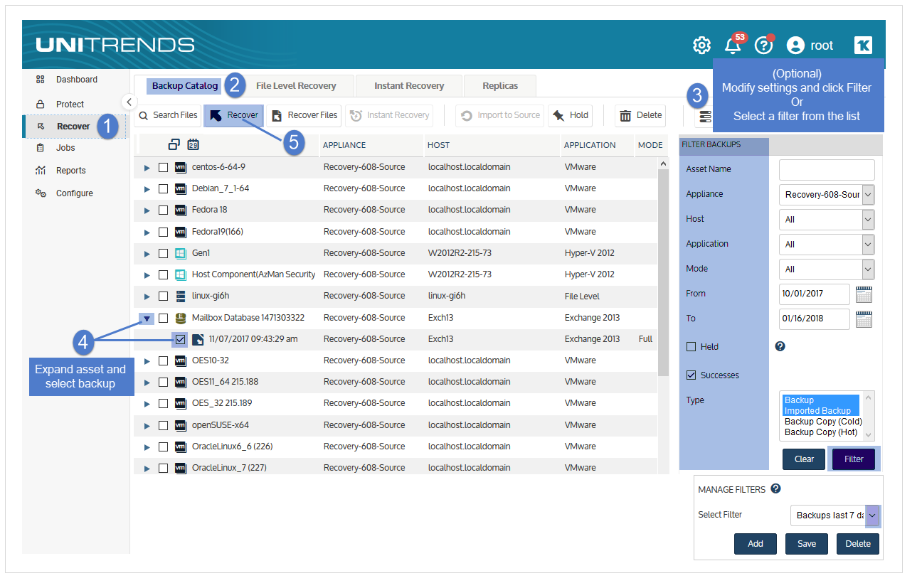Click the filter list icon in toolbar

coord(705,116)
